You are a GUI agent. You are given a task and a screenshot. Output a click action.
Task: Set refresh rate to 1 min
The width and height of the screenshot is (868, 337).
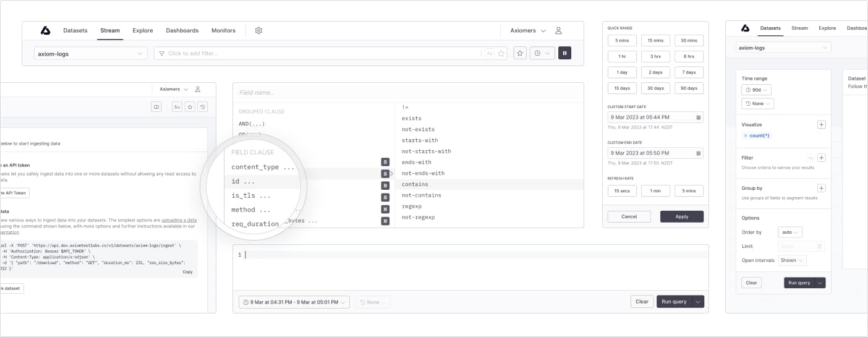coord(655,191)
